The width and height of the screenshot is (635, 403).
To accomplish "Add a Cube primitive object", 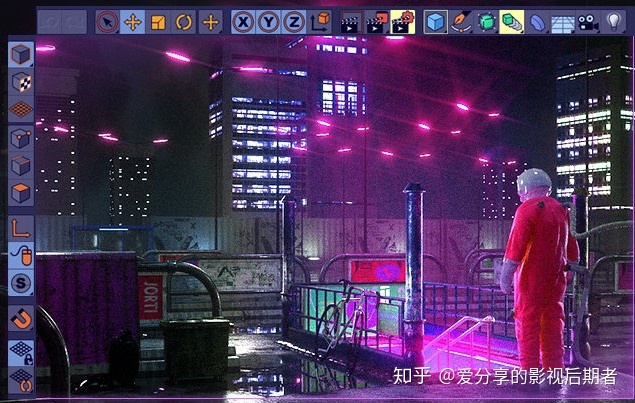I will coord(436,22).
